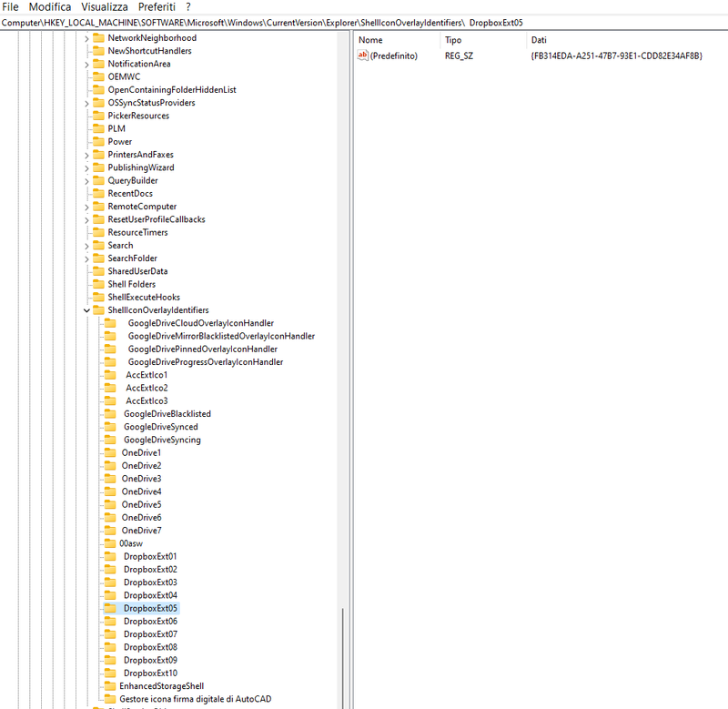Expand the PrintersAndFaxes key
Image resolution: width=728 pixels, height=709 pixels.
tap(86, 154)
